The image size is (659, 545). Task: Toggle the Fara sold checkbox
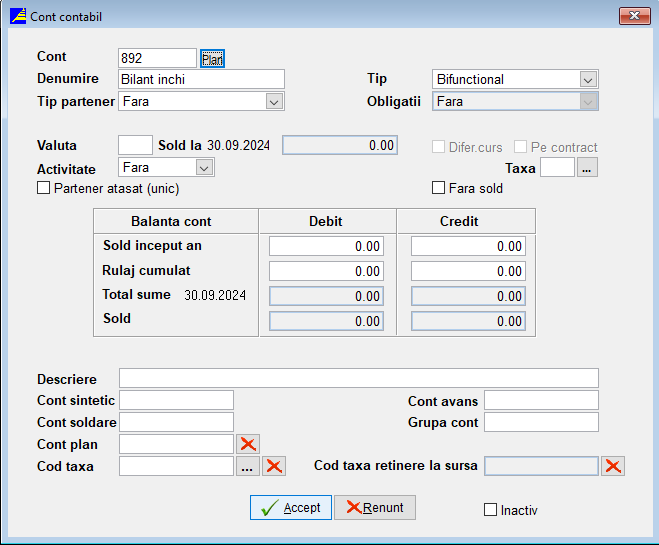tap(438, 188)
